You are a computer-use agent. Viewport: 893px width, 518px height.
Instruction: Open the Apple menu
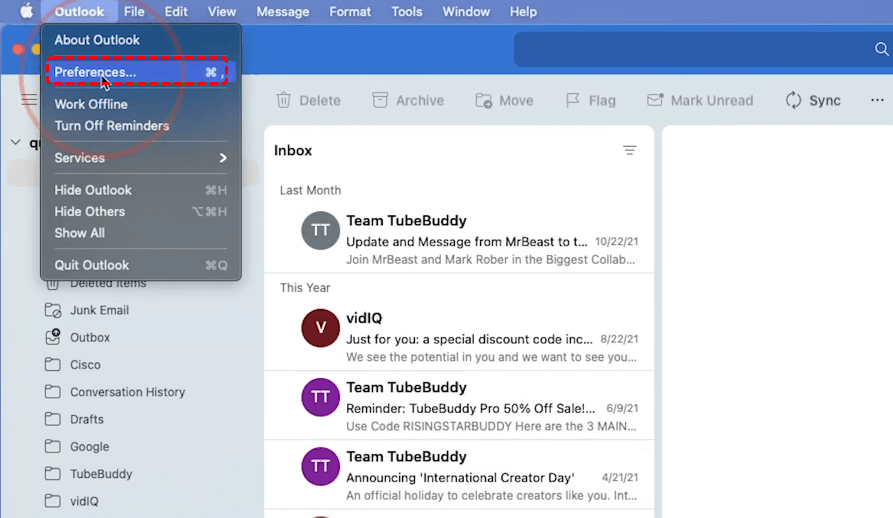26,11
